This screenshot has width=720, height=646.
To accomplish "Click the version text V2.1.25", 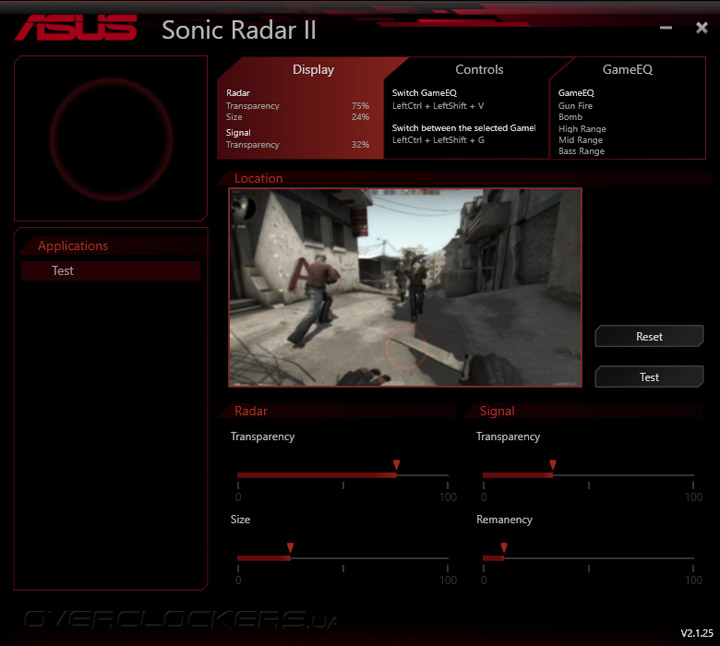I will [x=697, y=633].
